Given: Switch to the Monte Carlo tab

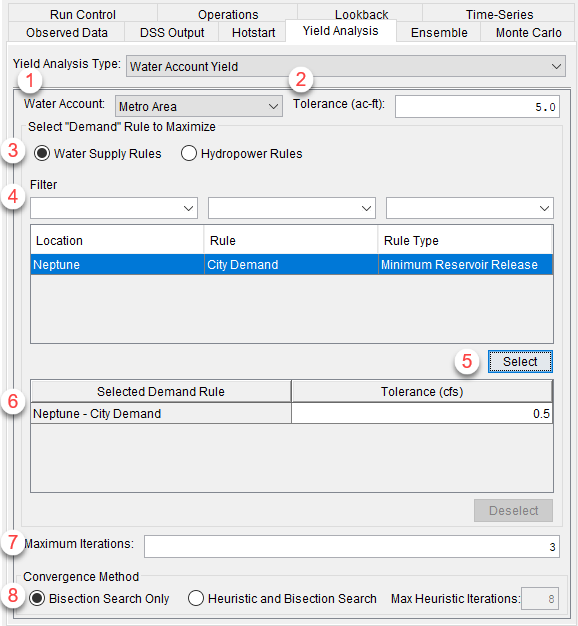Looking at the screenshot, I should pos(529,32).
